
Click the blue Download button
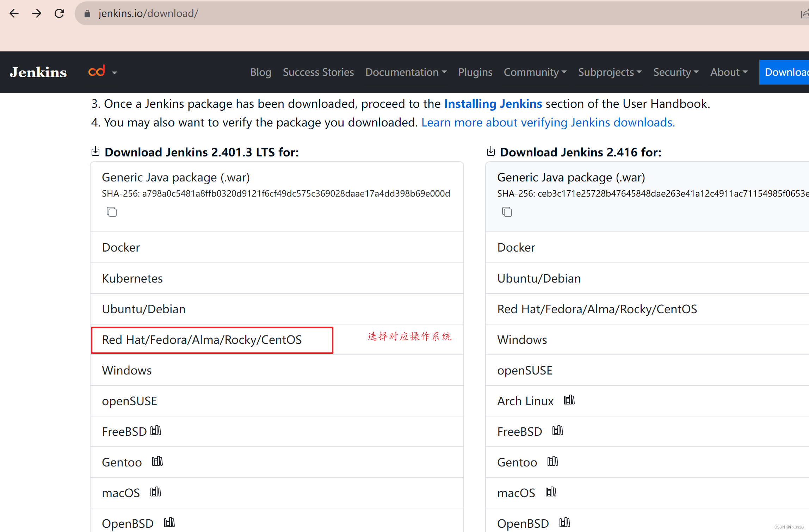coord(784,72)
